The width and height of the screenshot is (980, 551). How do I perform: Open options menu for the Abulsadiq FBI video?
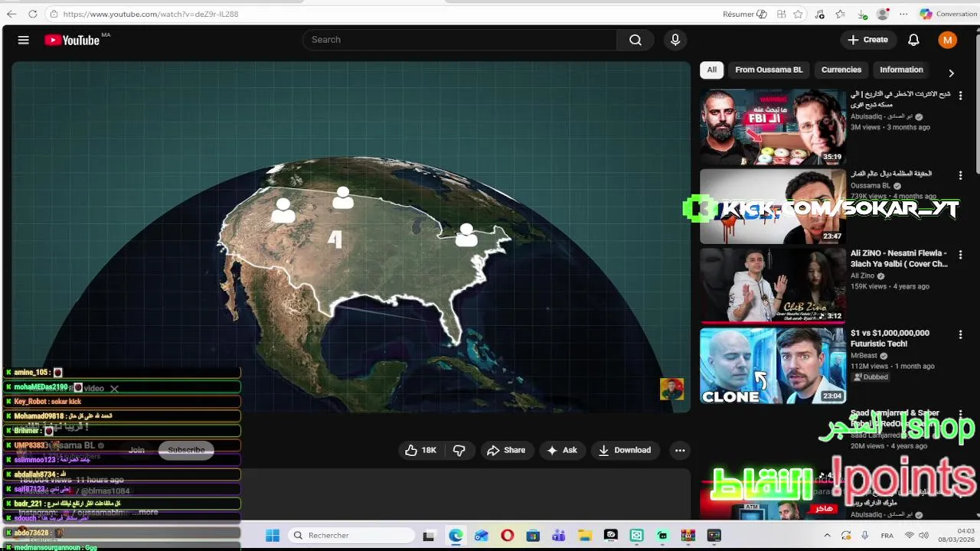[x=960, y=96]
